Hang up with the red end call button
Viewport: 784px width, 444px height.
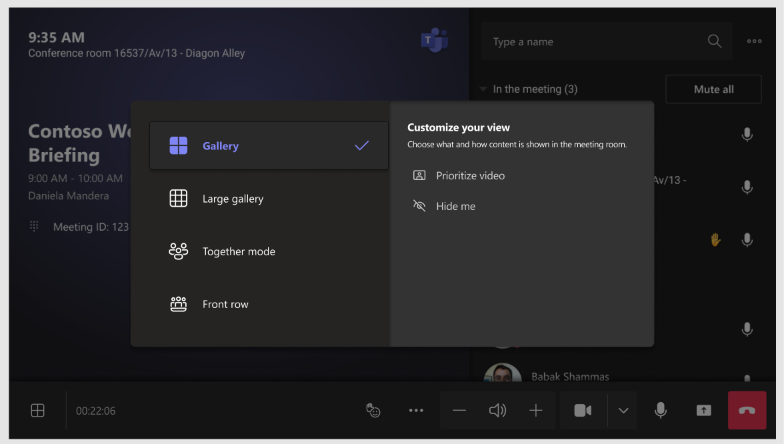coord(747,410)
